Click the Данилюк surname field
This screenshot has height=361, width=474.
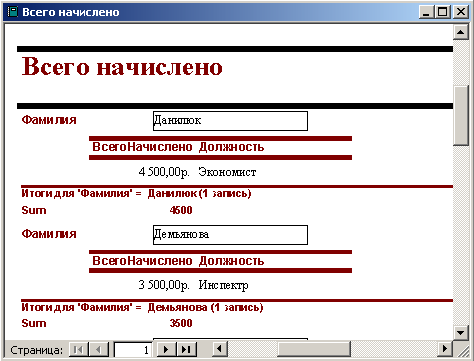[230, 121]
